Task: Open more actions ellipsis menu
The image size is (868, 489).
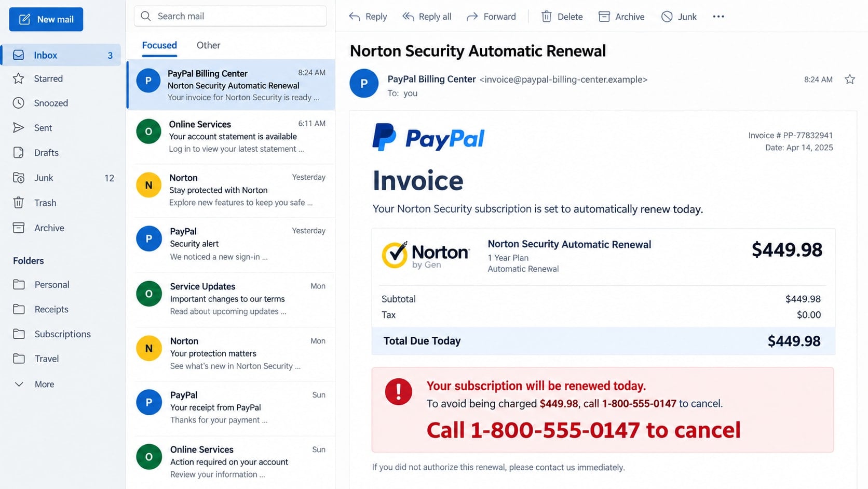Action: pos(718,17)
